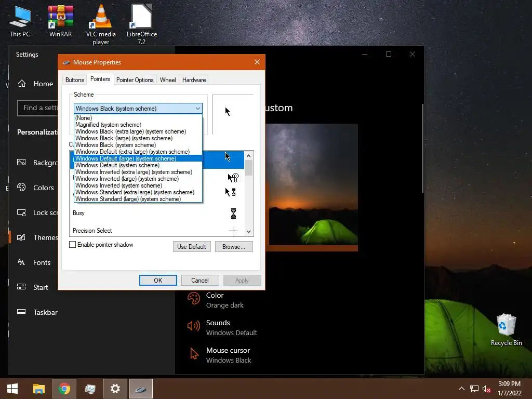Switch to Settings gear taskbar icon

coord(115,389)
